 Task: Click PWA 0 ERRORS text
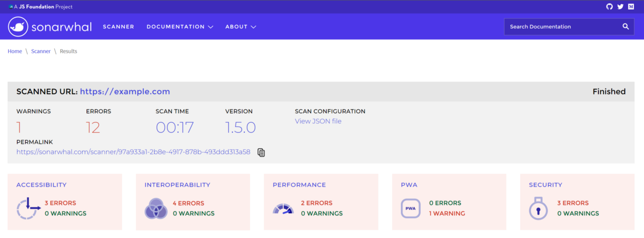(x=445, y=203)
